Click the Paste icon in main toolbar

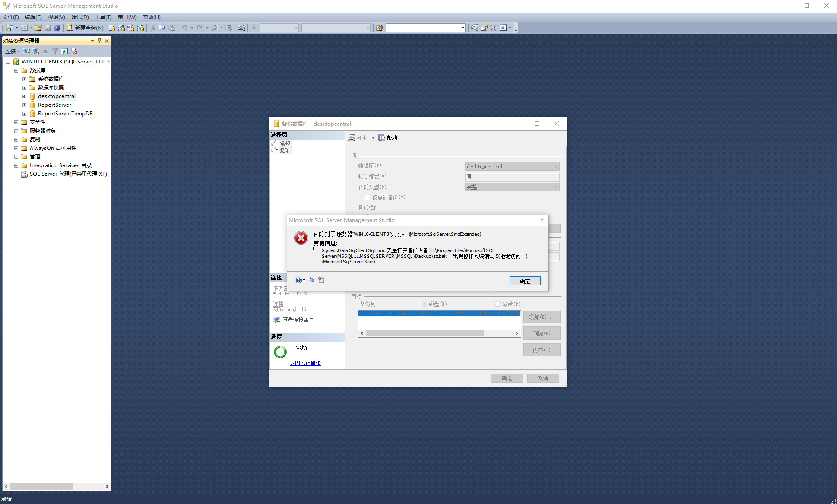point(172,28)
